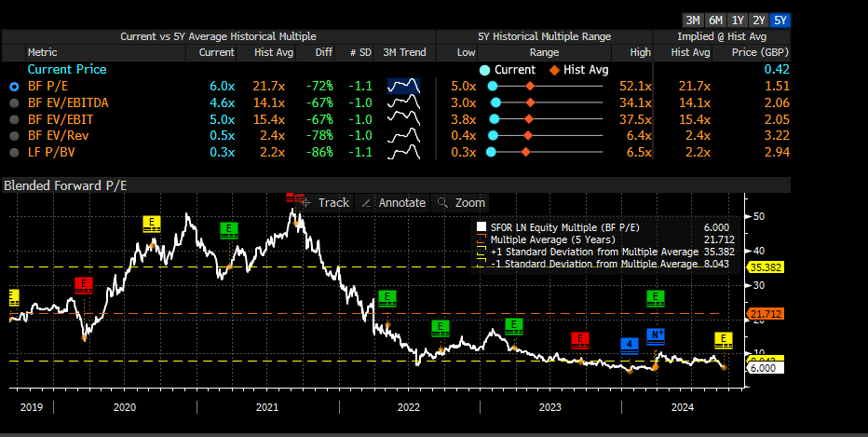Screen dimensions: 868x437
Task: Click the yellow 35.382 axis label
Action: point(766,267)
